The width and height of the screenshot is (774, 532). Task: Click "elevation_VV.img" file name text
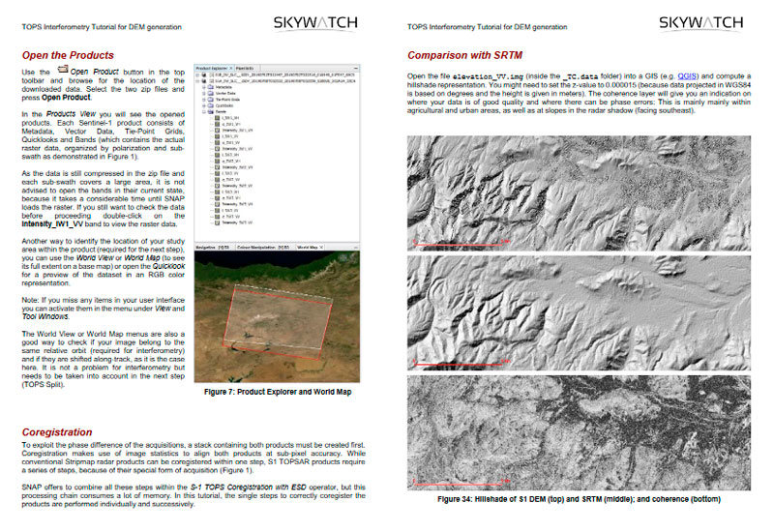(488, 76)
